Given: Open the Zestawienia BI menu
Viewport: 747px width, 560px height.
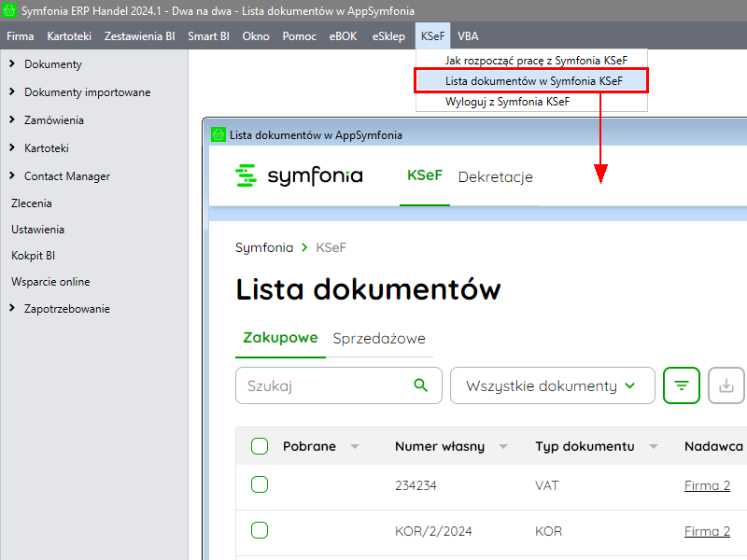Looking at the screenshot, I should [139, 36].
